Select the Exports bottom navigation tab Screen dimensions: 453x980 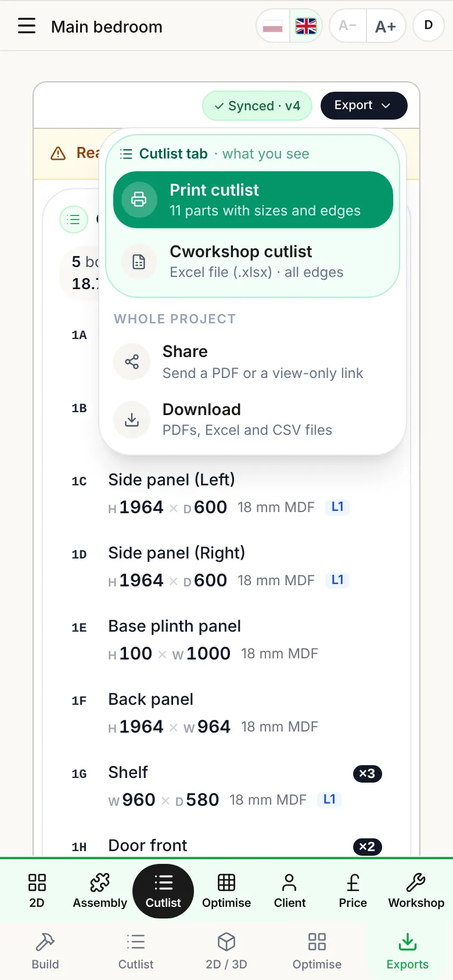(408, 951)
